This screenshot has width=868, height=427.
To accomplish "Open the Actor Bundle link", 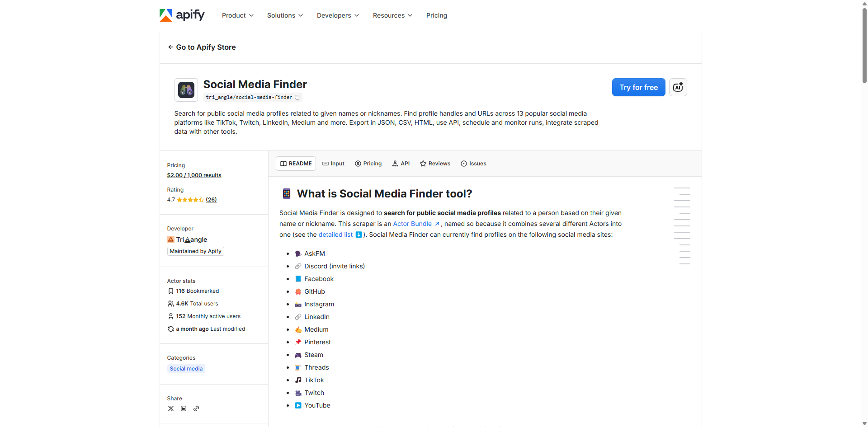I will [414, 224].
